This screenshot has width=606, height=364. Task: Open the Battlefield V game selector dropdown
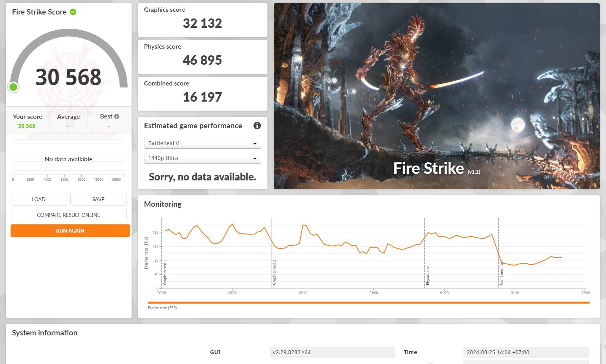point(202,143)
